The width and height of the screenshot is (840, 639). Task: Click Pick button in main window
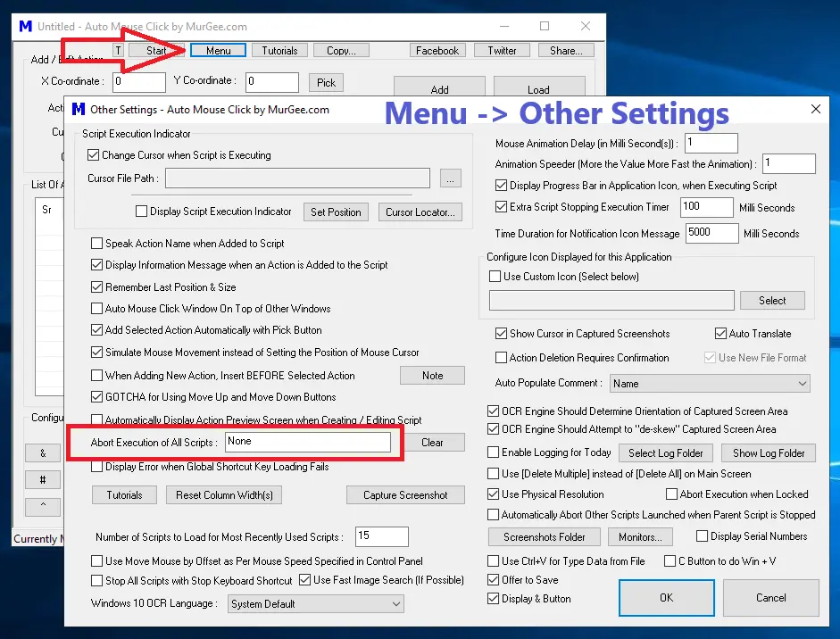[326, 82]
